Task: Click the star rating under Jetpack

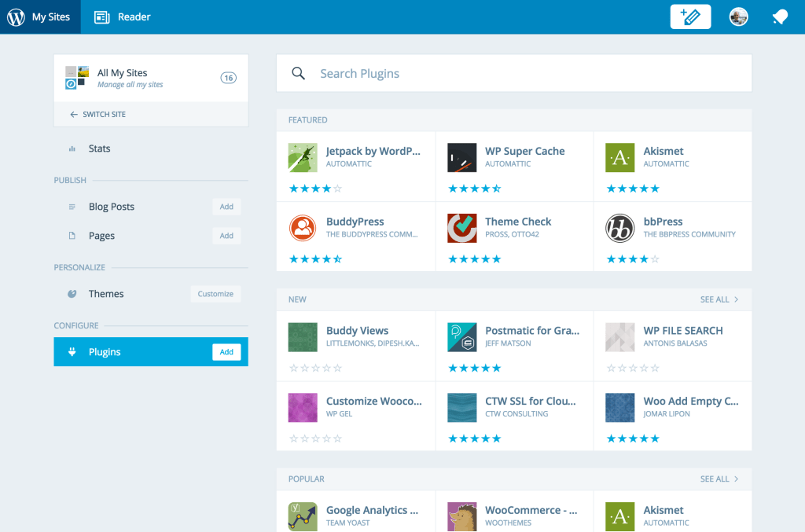Action: click(315, 189)
